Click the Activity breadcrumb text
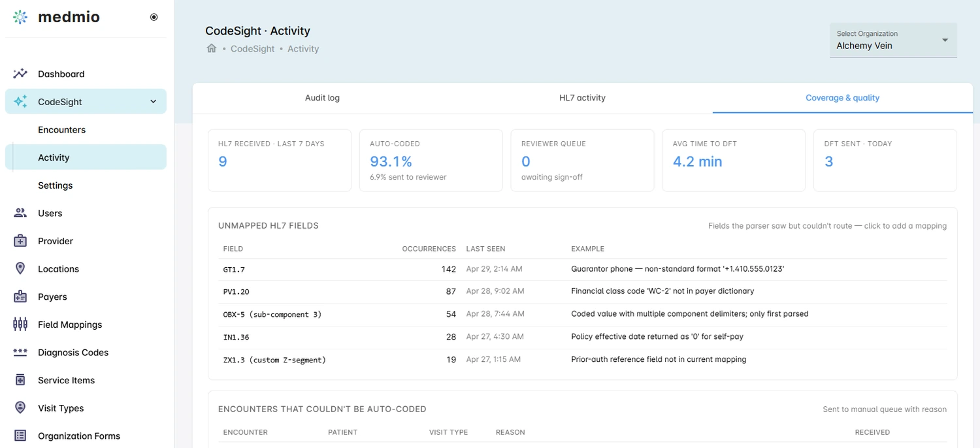Screen dimensions: 980x448 click(x=303, y=49)
